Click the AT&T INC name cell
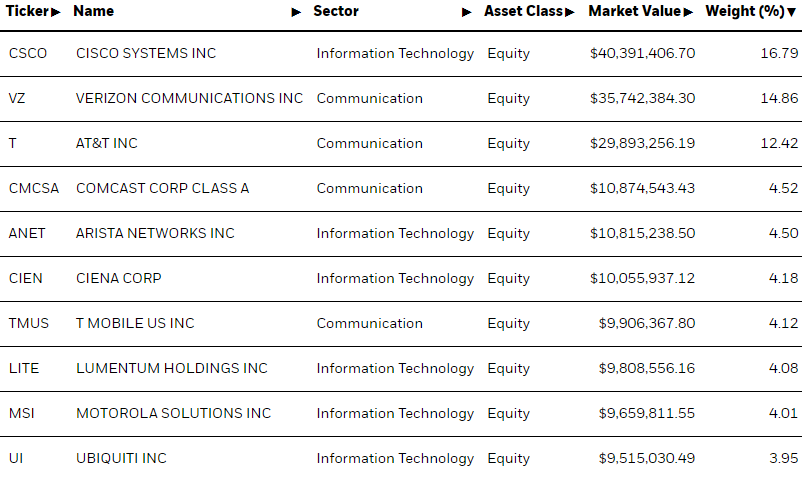 [x=107, y=143]
